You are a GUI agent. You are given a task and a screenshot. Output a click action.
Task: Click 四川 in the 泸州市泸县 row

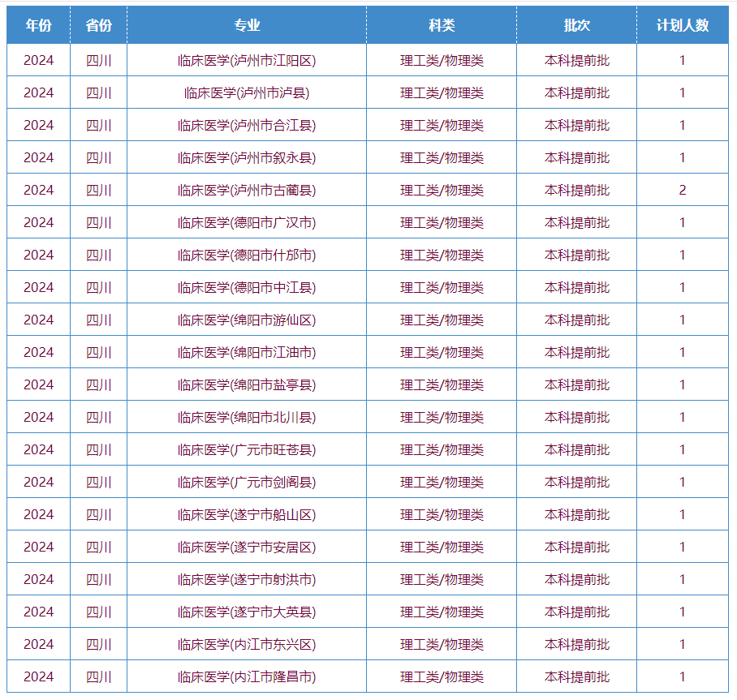point(99,92)
